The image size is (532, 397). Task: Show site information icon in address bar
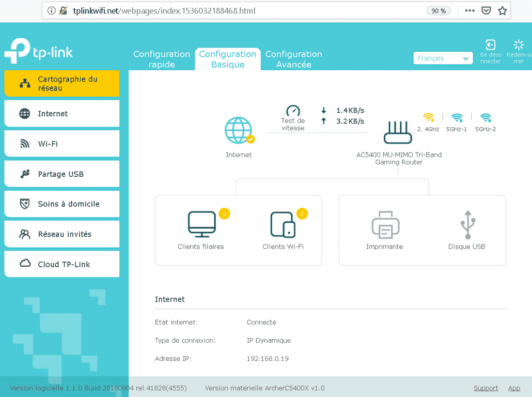[51, 10]
